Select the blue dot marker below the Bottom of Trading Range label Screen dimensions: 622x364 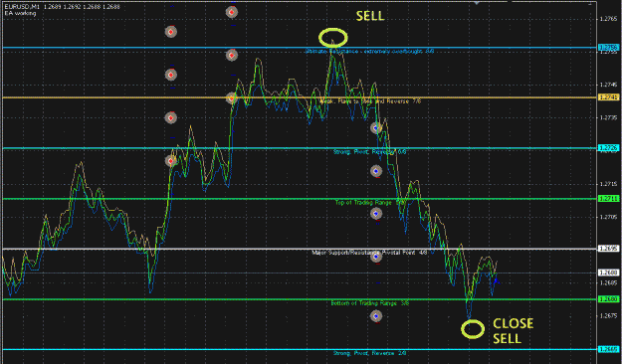tap(376, 316)
